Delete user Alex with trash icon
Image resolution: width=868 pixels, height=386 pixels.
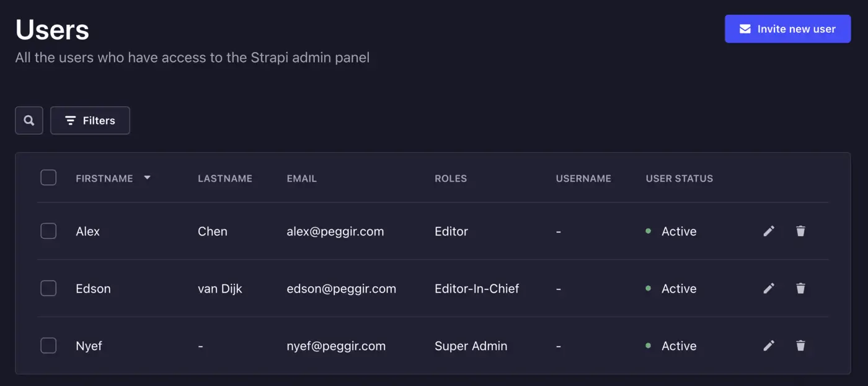coord(800,231)
